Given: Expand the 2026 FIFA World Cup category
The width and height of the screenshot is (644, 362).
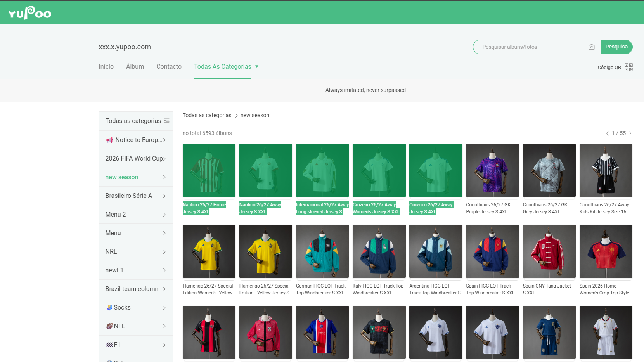Looking at the screenshot, I should [136, 158].
